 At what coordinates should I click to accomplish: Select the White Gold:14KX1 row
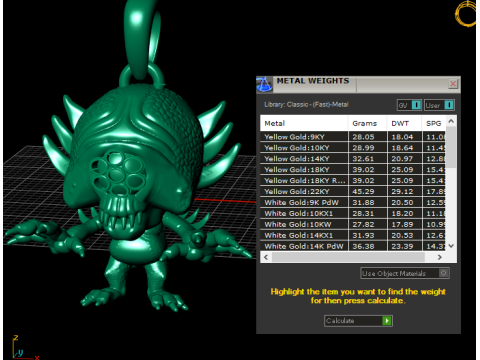[353, 236]
